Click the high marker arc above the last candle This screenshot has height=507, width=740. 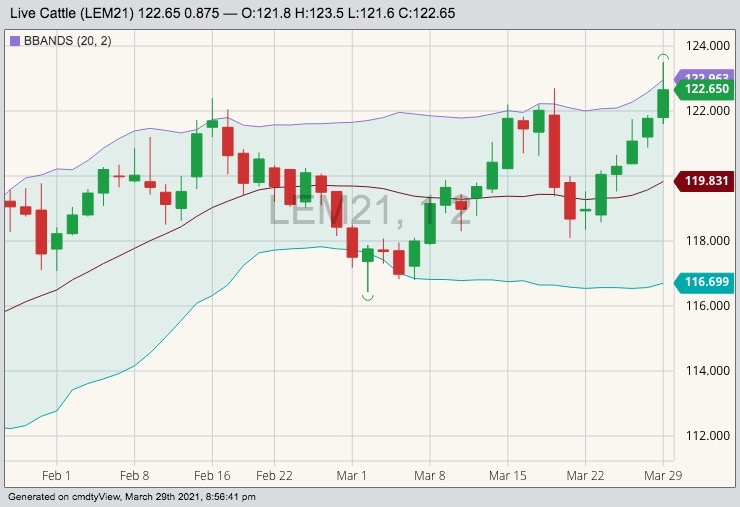pos(663,58)
